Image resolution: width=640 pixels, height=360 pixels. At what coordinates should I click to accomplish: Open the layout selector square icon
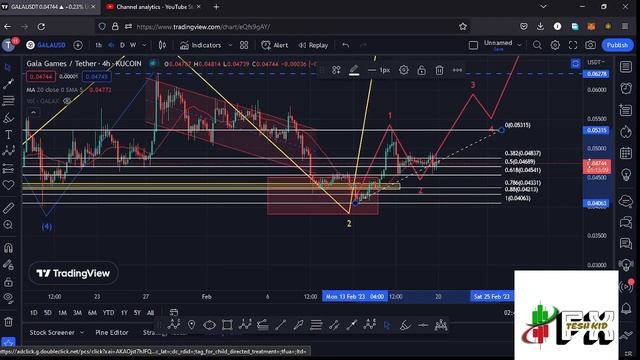click(473, 45)
